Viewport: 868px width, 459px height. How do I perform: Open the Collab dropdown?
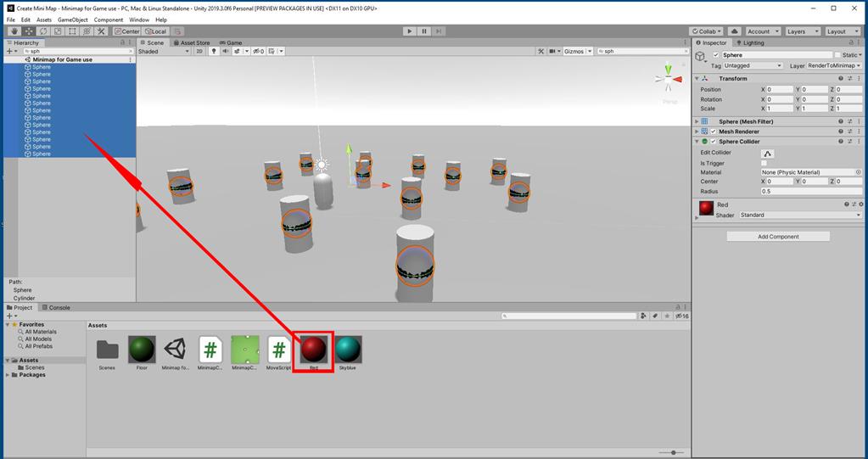[706, 31]
